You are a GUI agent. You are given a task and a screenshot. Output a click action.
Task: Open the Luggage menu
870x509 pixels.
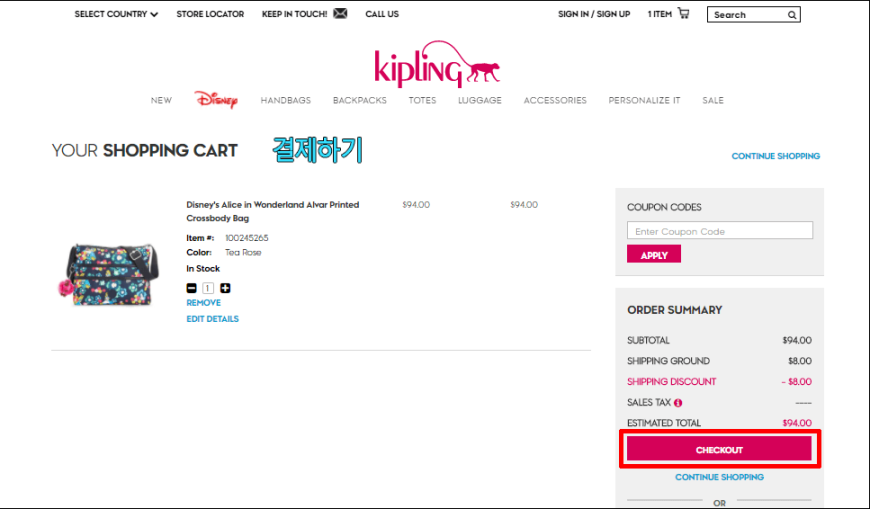tap(480, 100)
